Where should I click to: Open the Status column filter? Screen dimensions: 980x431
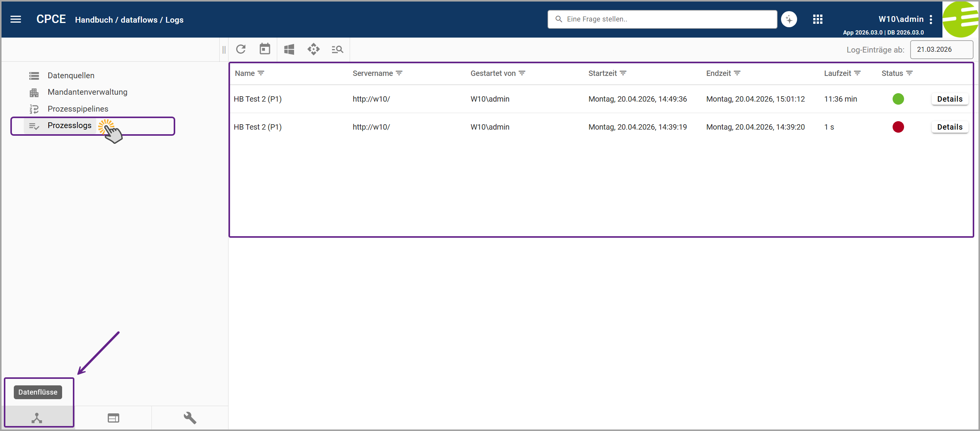[909, 73]
